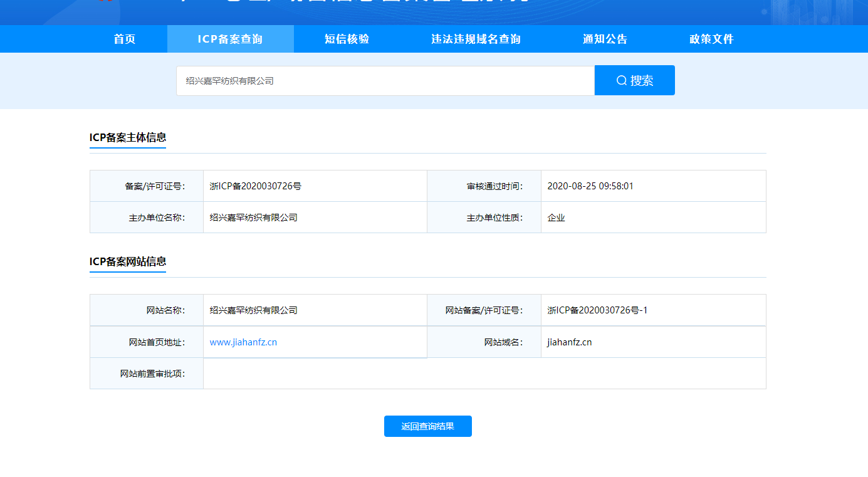Click the 网站备案/许可证号 label
The width and height of the screenshot is (868, 477).
click(484, 310)
